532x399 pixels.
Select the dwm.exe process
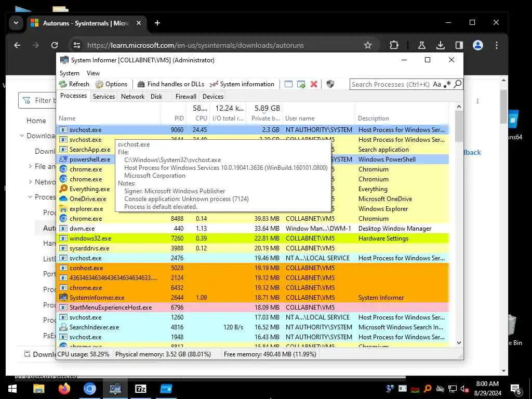tap(253, 229)
